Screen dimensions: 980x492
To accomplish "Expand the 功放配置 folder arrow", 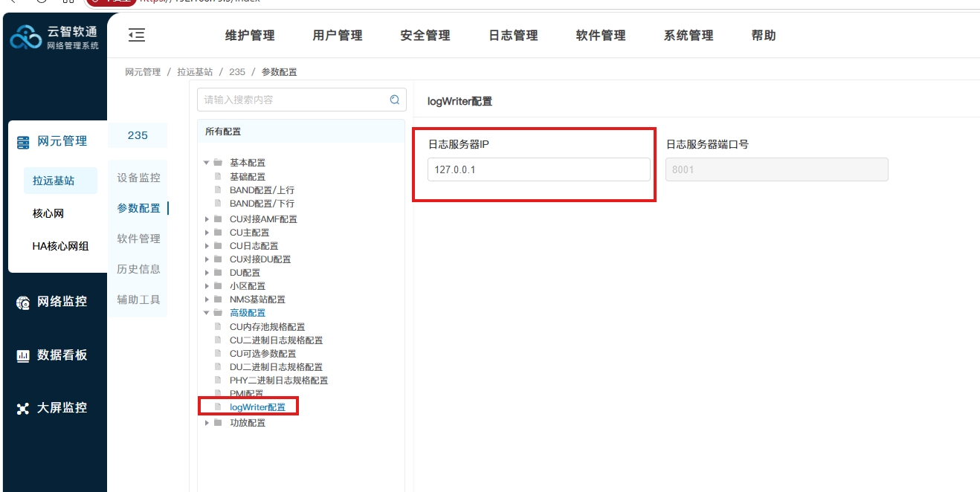I will (x=207, y=423).
